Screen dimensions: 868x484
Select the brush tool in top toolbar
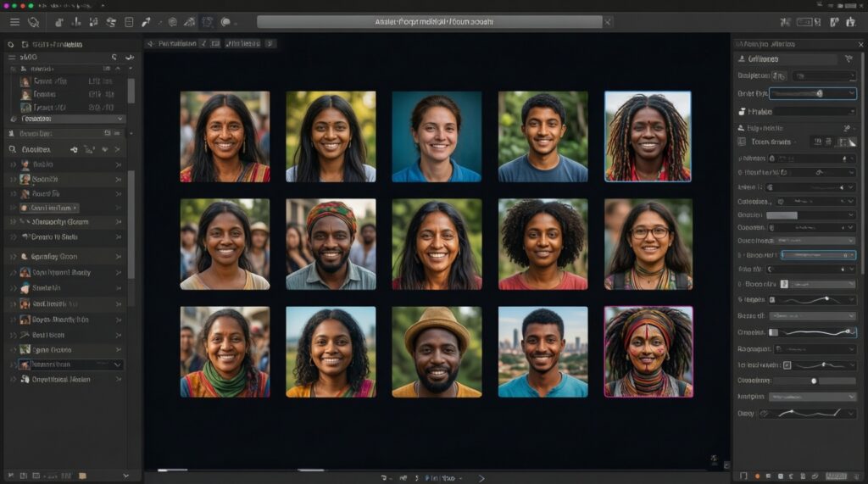(146, 22)
